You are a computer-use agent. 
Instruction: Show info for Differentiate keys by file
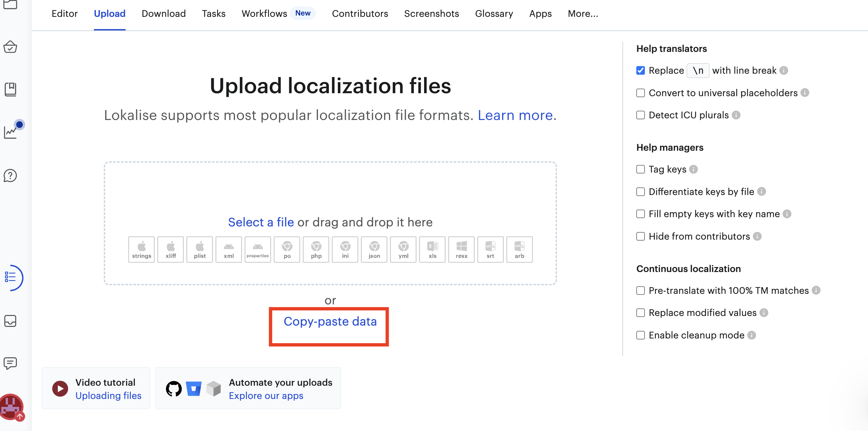point(762,191)
